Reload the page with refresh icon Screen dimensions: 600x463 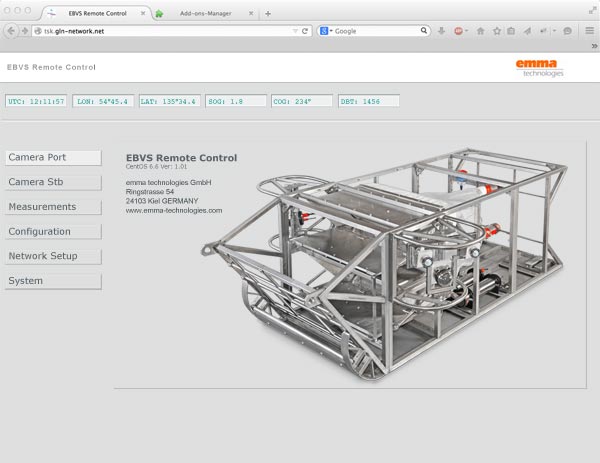click(305, 31)
